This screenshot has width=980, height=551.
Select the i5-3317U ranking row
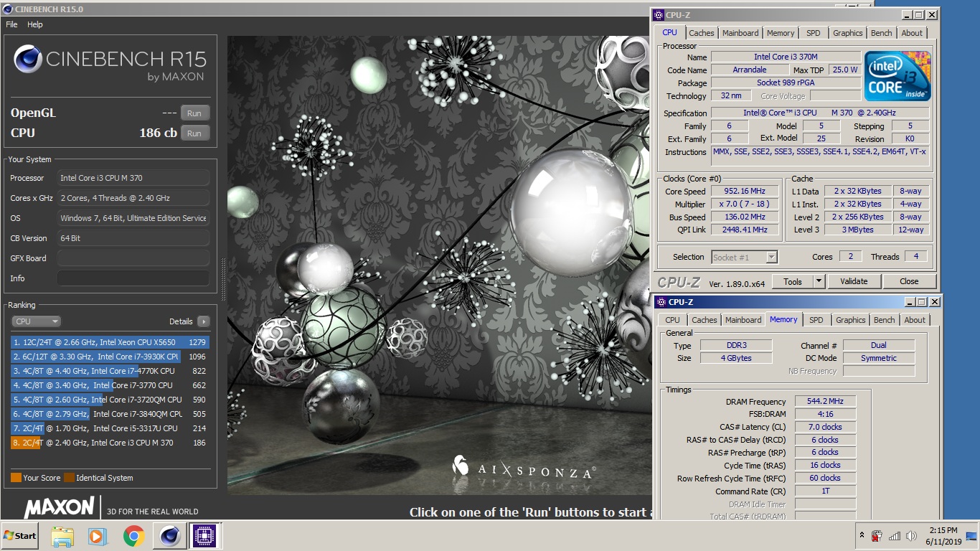[110, 428]
